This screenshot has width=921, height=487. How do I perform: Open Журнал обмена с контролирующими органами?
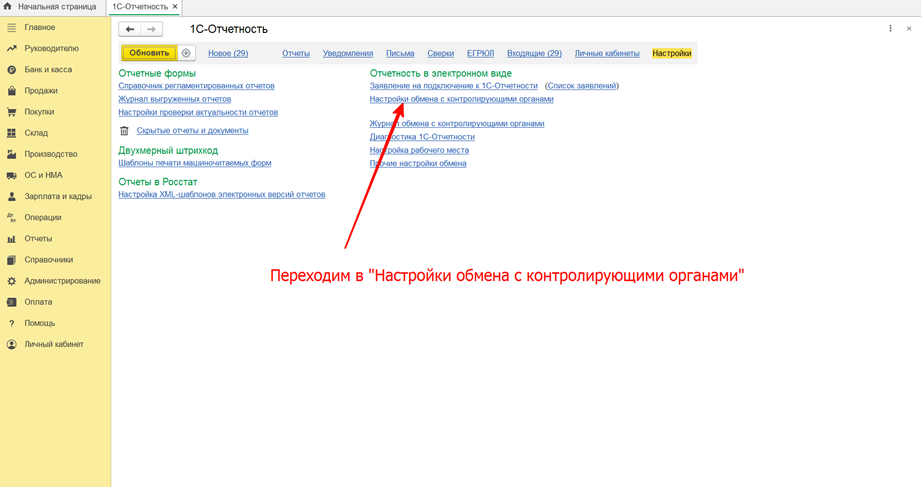[x=457, y=124]
